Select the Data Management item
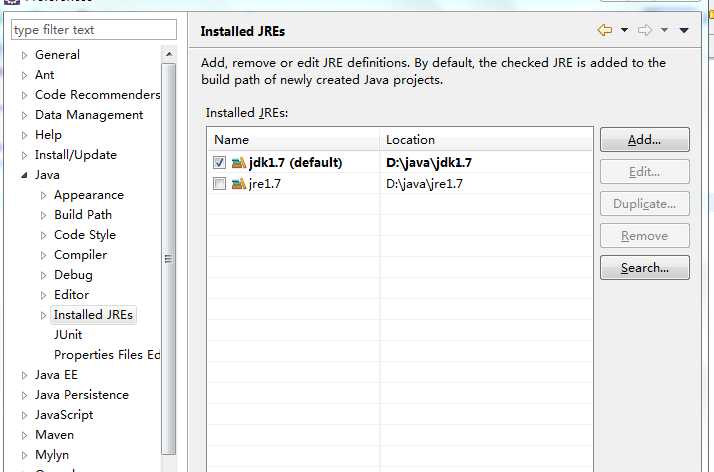714x472 pixels. tap(89, 115)
